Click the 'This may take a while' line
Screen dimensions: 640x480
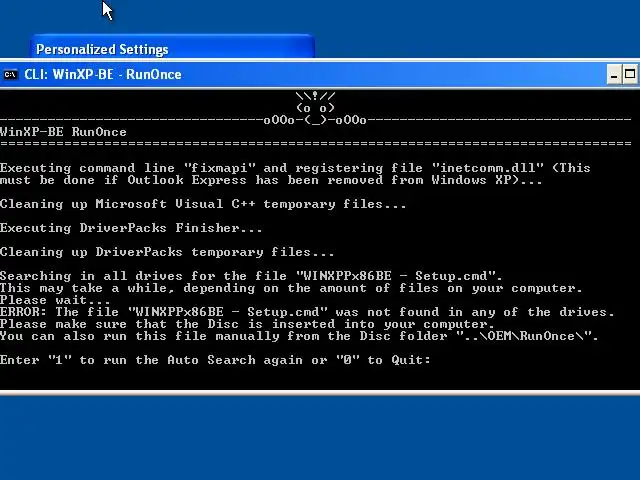point(291,288)
